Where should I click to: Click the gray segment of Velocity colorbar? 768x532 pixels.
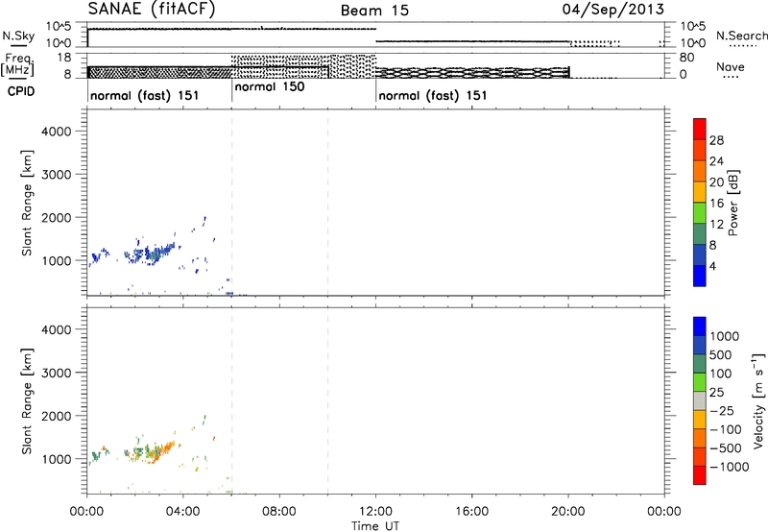tap(700, 400)
